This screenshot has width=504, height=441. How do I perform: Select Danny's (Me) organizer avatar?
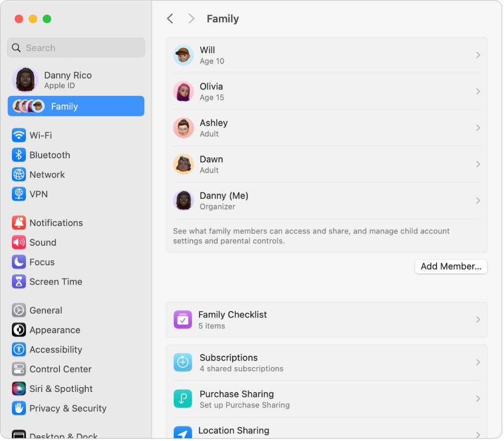click(x=183, y=201)
